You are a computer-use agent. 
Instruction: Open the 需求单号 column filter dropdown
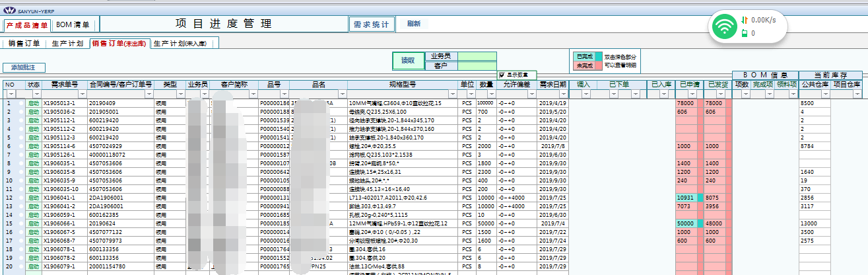(83, 94)
